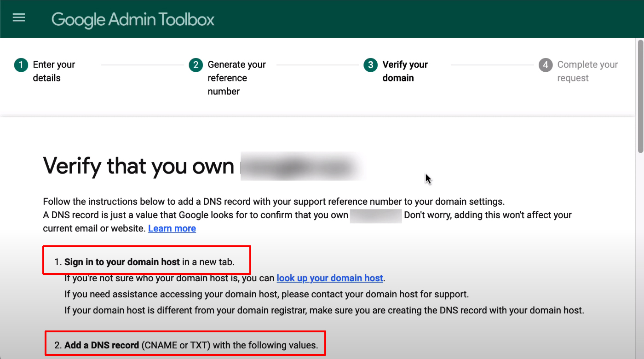Follow the look up your domain host link
Image resolution: width=644 pixels, height=359 pixels.
click(x=330, y=278)
